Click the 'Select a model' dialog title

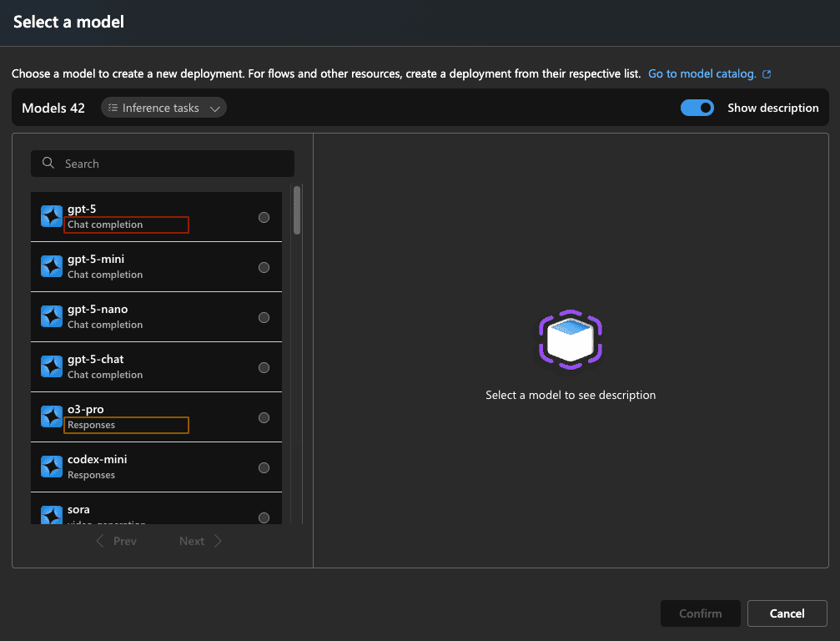tap(68, 22)
